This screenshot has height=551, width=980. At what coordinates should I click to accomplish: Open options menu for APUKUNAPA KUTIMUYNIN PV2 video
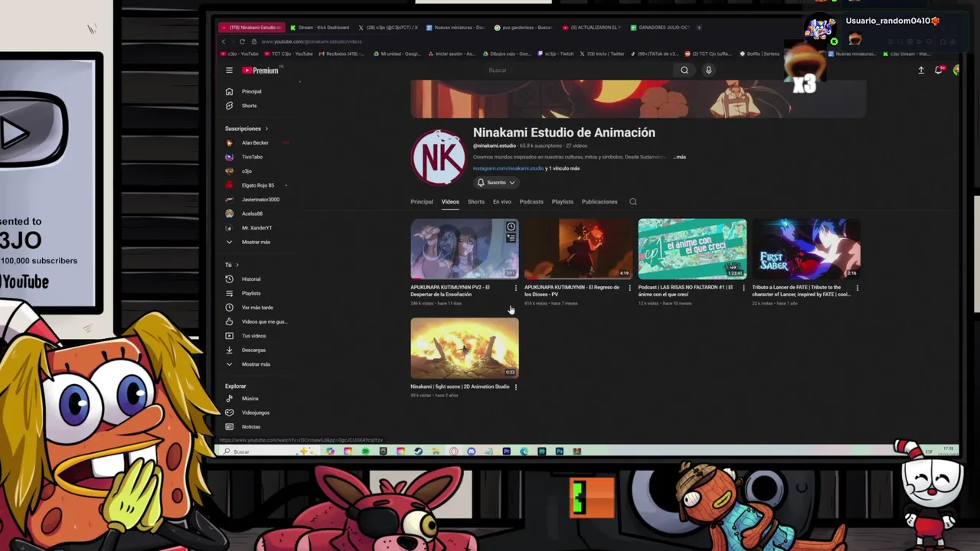tap(515, 289)
